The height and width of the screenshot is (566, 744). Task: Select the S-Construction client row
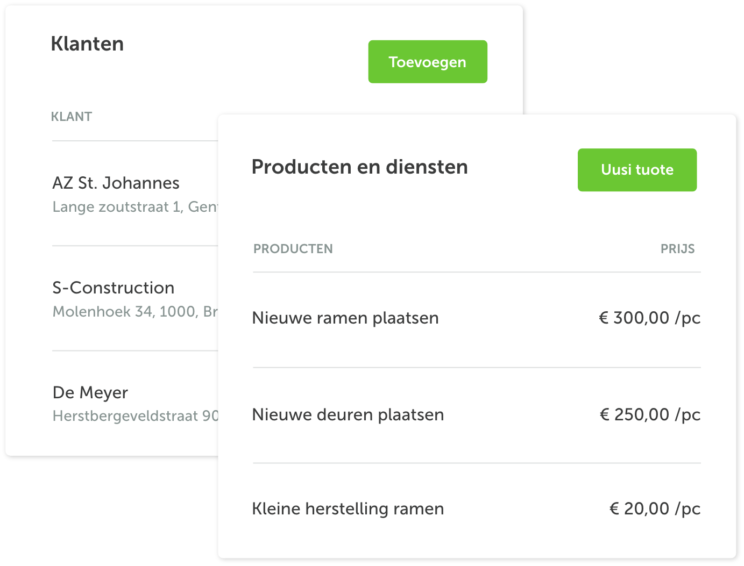coord(135,298)
